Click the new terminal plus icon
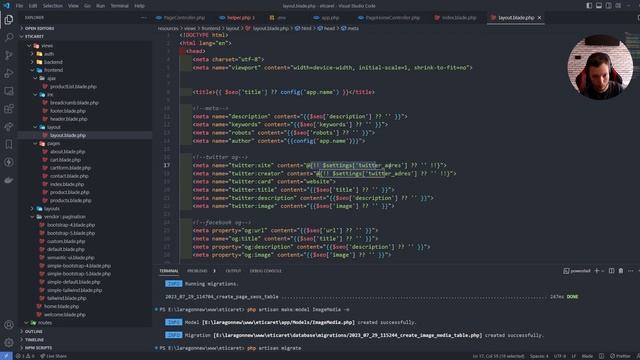The width and height of the screenshot is (640, 360). (x=597, y=271)
